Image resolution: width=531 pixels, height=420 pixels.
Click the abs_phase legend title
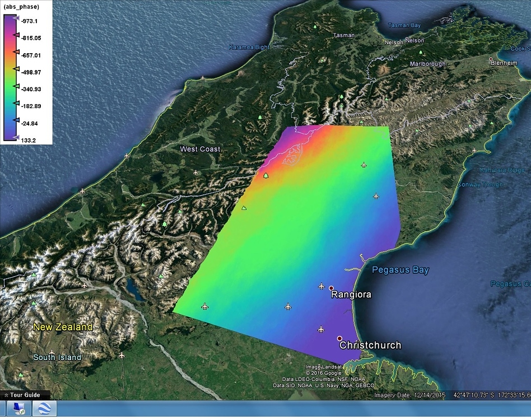[21, 7]
